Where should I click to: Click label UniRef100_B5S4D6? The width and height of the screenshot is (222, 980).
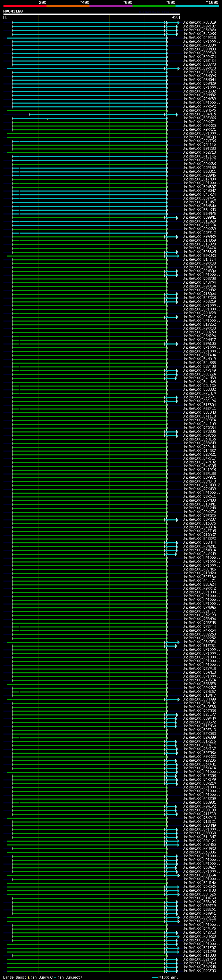(199, 902)
